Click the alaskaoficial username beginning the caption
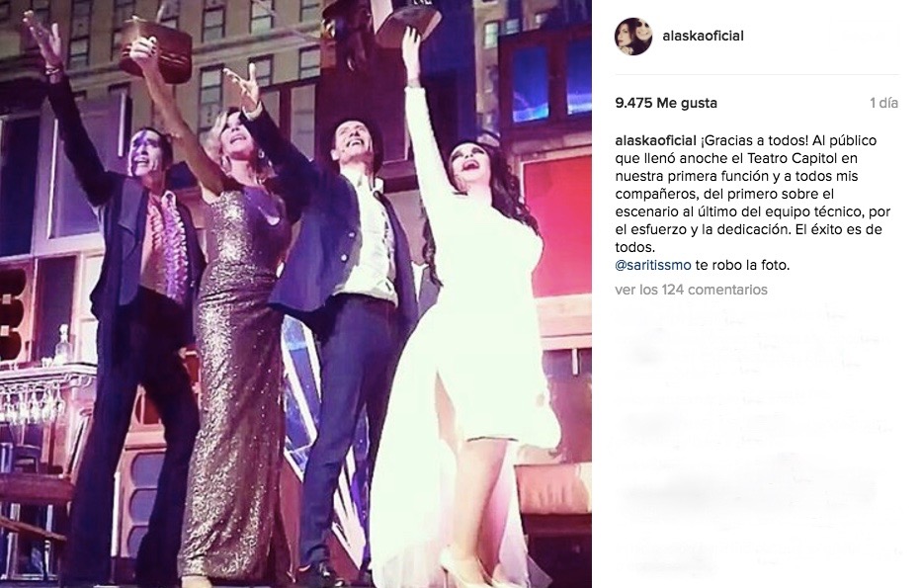The image size is (921, 588). click(x=655, y=140)
